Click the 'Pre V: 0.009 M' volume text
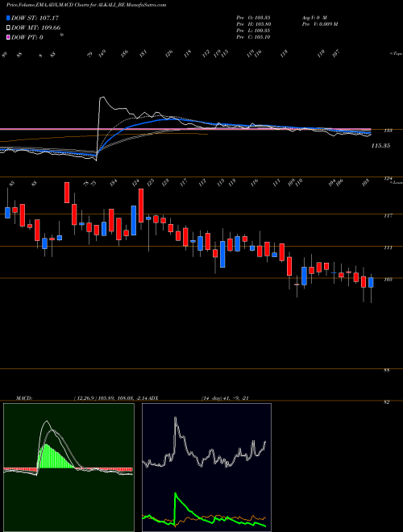Viewport: 403px width, 532px height. point(319,23)
